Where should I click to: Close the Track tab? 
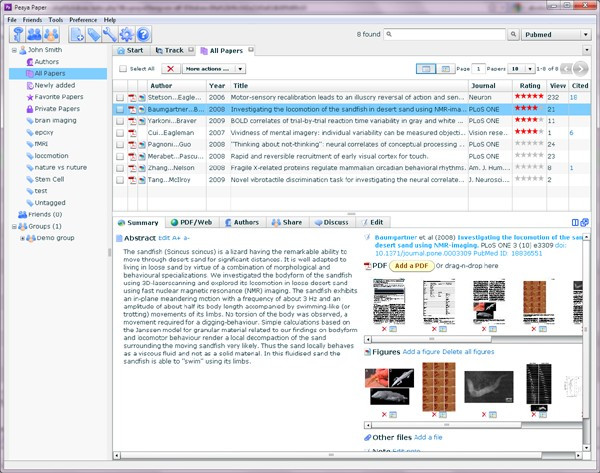[x=191, y=50]
